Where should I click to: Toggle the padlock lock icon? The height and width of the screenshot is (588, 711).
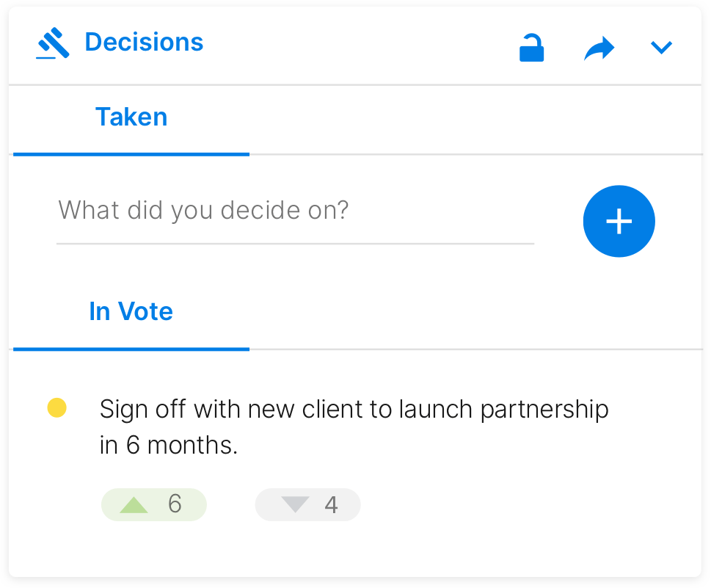tap(531, 48)
